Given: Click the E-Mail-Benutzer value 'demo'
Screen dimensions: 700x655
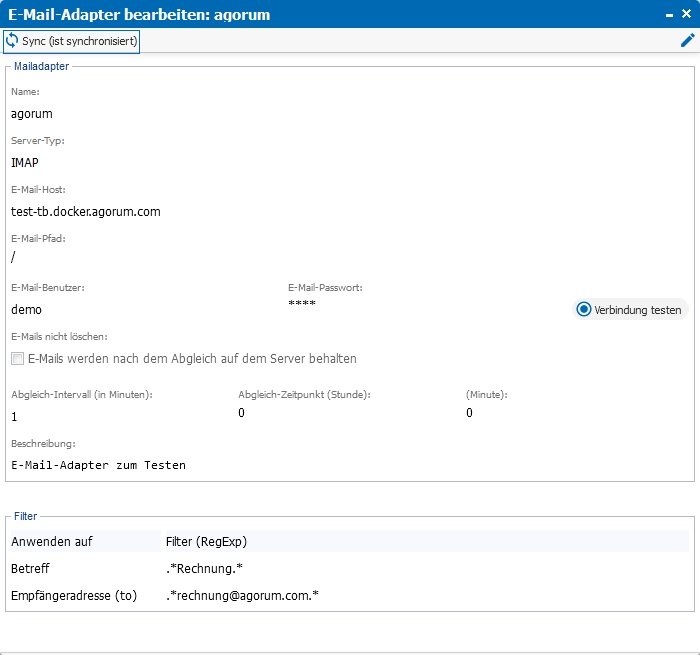Looking at the screenshot, I should 26,309.
